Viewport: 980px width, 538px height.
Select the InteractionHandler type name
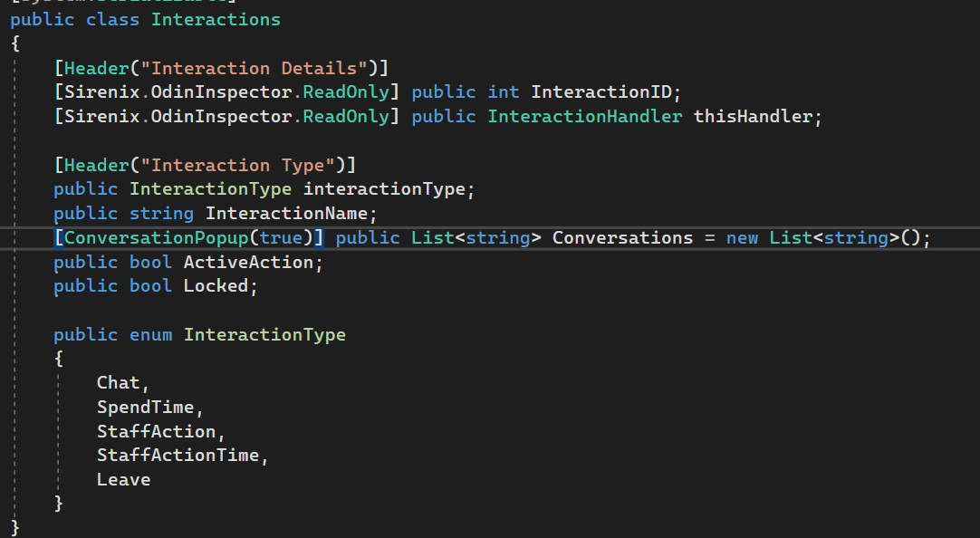coord(585,117)
